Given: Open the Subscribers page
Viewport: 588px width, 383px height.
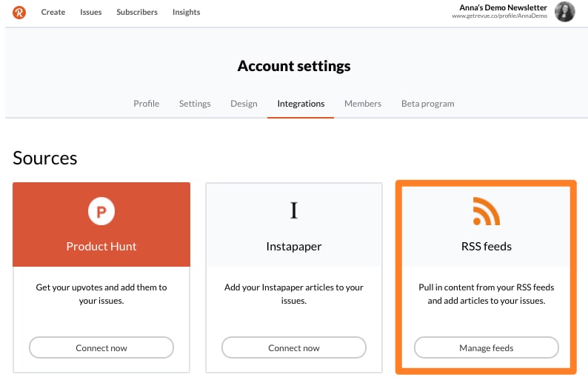Looking at the screenshot, I should [137, 12].
